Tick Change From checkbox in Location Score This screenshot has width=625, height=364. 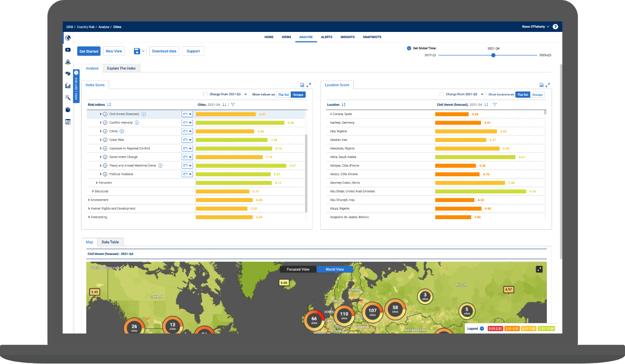coord(441,94)
